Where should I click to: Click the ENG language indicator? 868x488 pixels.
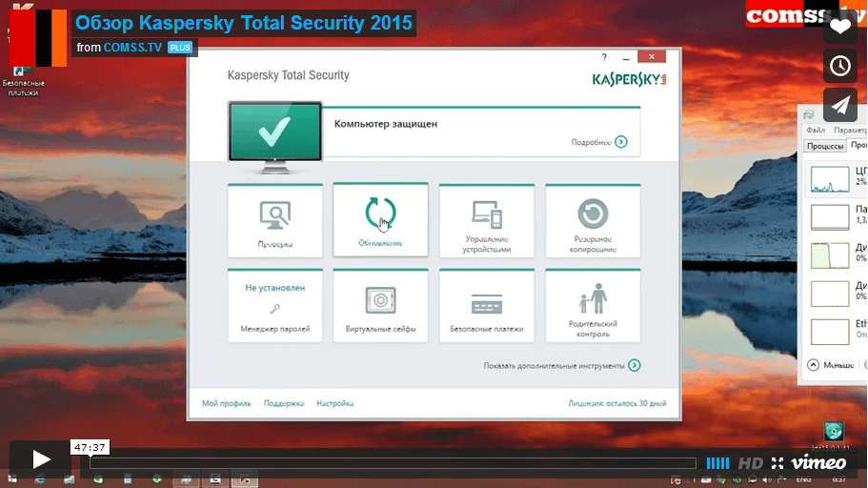tap(803, 479)
